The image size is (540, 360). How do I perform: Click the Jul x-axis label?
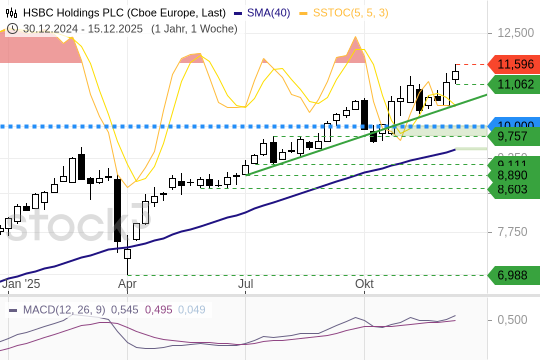[x=246, y=284]
